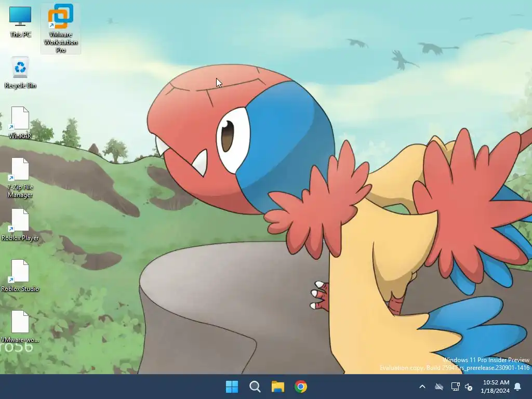Select the VMware Workstation Pro shortcut
The width and height of the screenshot is (532, 399).
point(61,29)
